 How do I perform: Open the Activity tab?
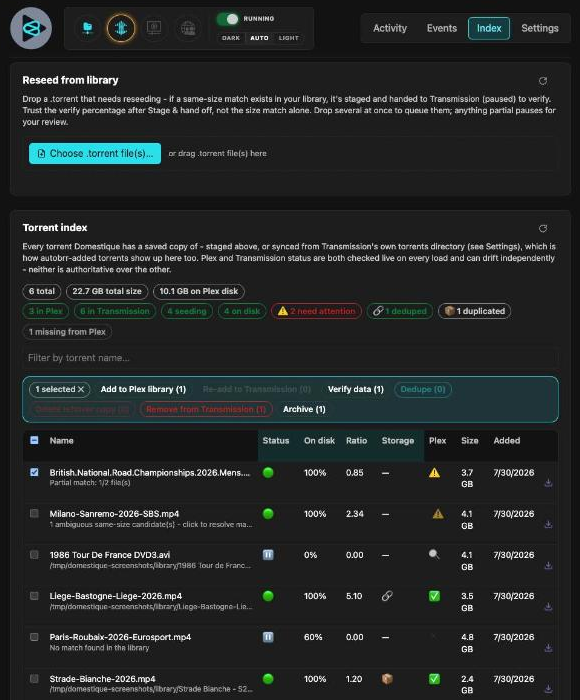point(390,28)
